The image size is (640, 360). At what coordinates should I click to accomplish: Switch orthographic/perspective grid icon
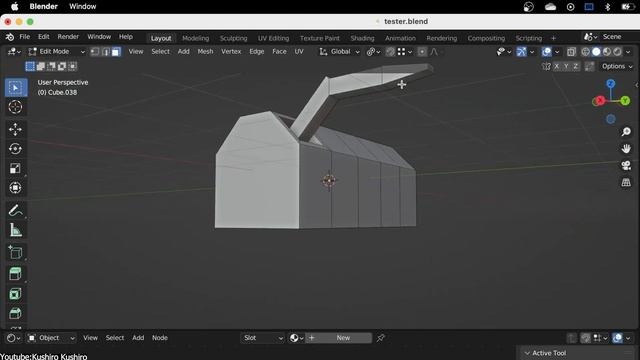pos(626,182)
